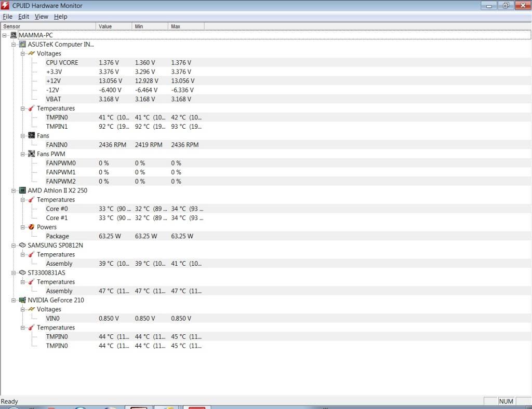
Task: Collapse the MAMMA-PC root node
Action: click(x=5, y=35)
